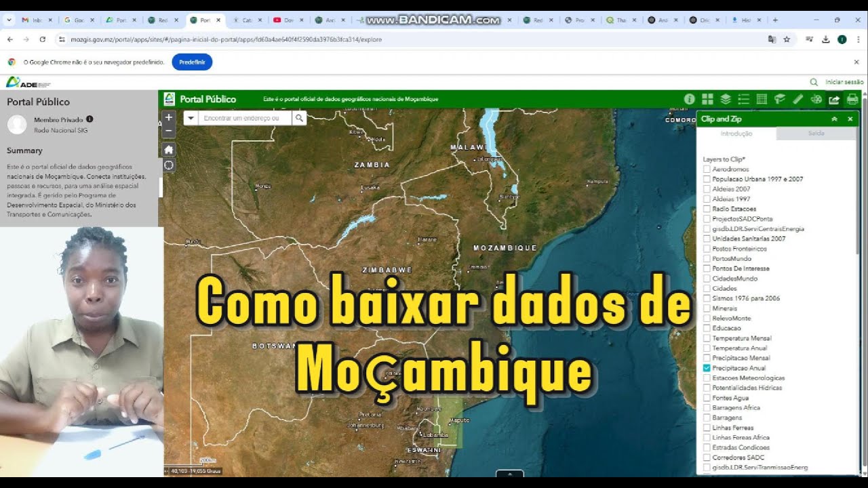The height and width of the screenshot is (488, 868).
Task: Switch to the Introdução tab
Action: pyautogui.click(x=736, y=134)
